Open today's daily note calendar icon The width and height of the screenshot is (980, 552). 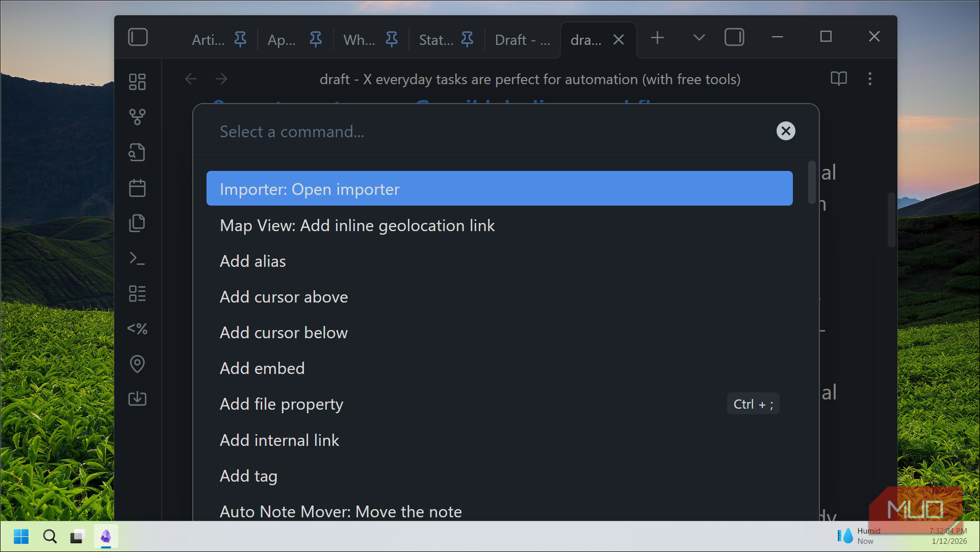pos(137,188)
